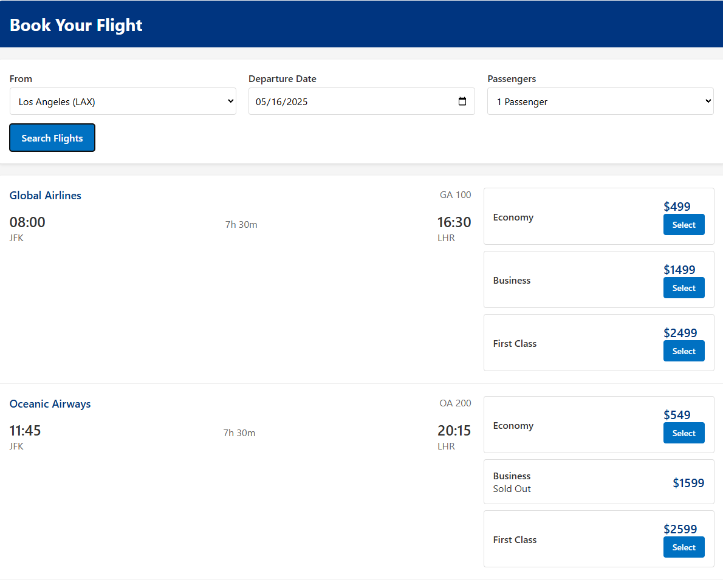This screenshot has height=588, width=723.
Task: Select Global Airlines Business fare $1499
Action: (x=684, y=288)
